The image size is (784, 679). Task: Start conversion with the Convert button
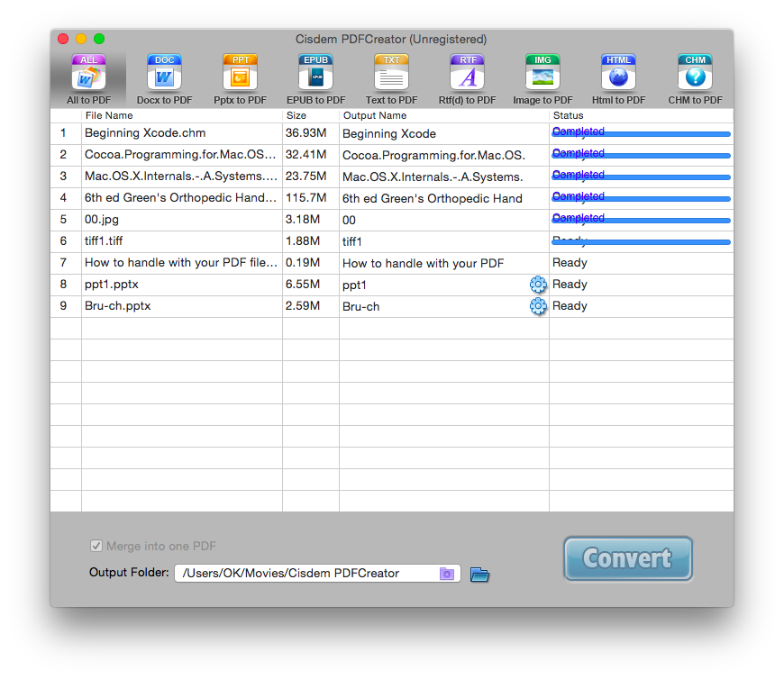point(628,558)
